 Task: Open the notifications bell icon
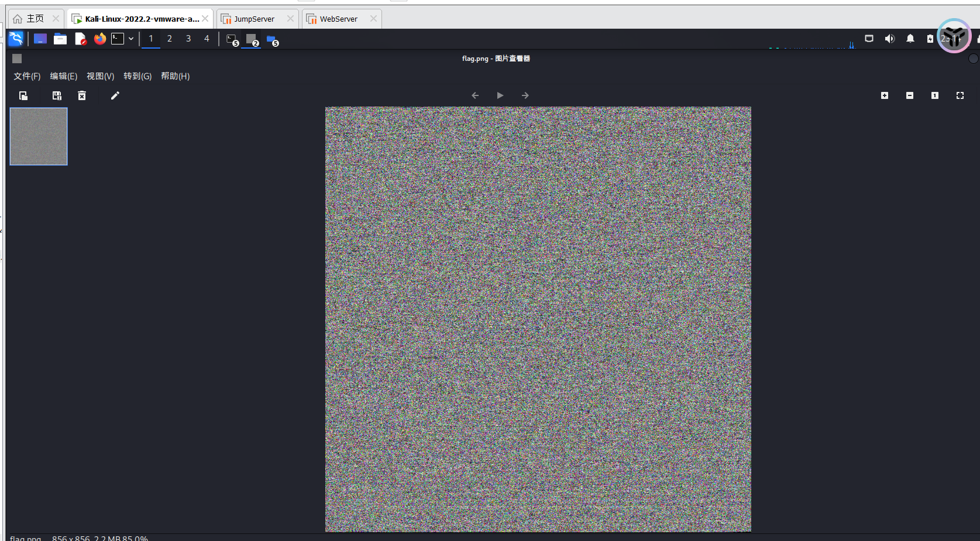click(910, 39)
